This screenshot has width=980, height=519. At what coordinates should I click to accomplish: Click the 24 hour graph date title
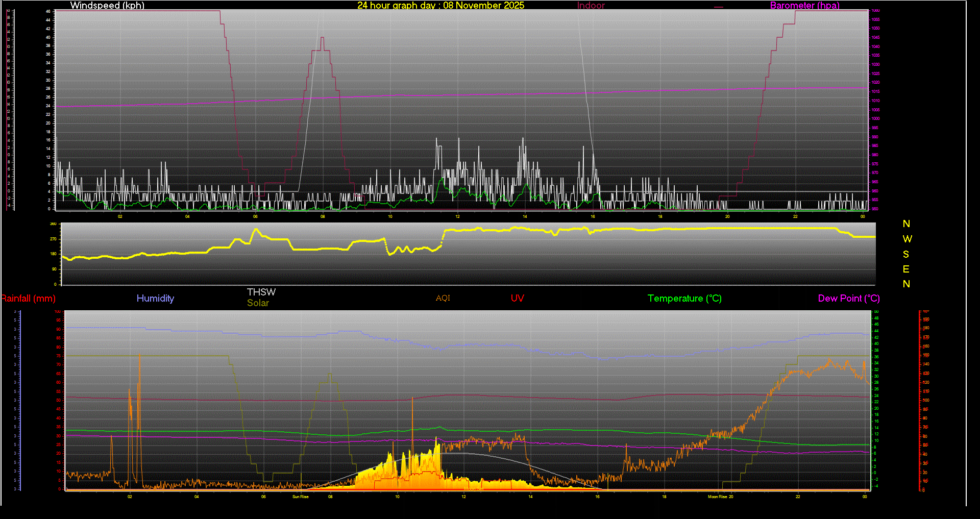tap(440, 6)
